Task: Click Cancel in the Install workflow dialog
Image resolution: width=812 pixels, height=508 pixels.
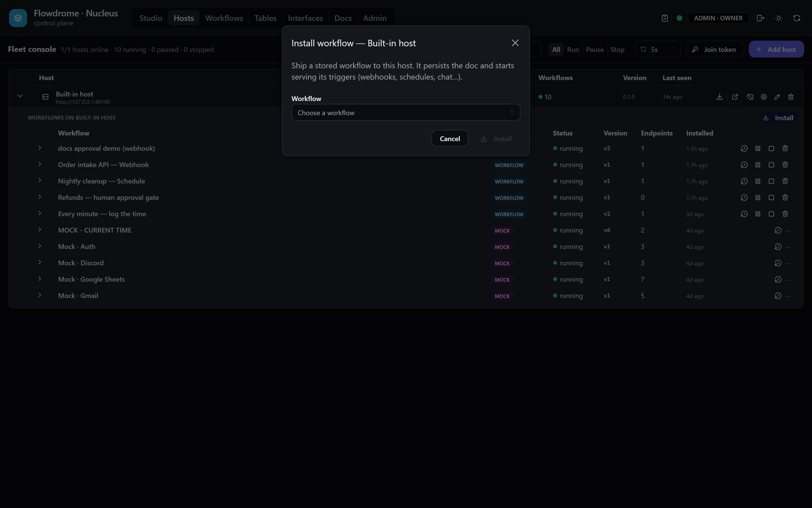Action: click(x=450, y=138)
